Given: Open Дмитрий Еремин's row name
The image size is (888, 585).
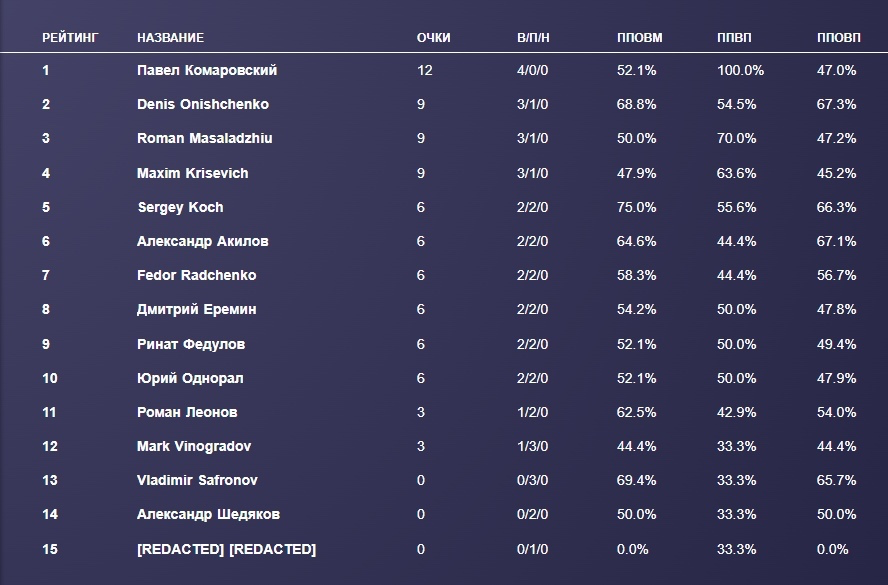Looking at the screenshot, I should [196, 309].
